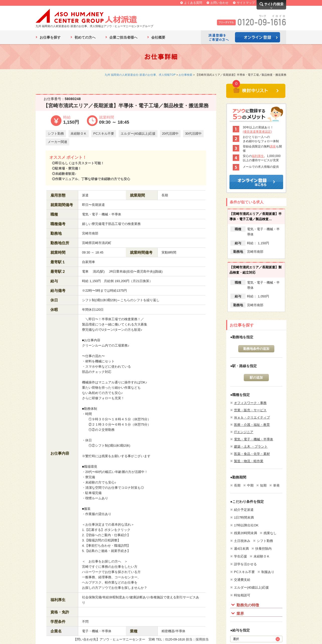Open 福利厚生 link in merit list
The height and width of the screenshot is (644, 322).
[x=258, y=156]
